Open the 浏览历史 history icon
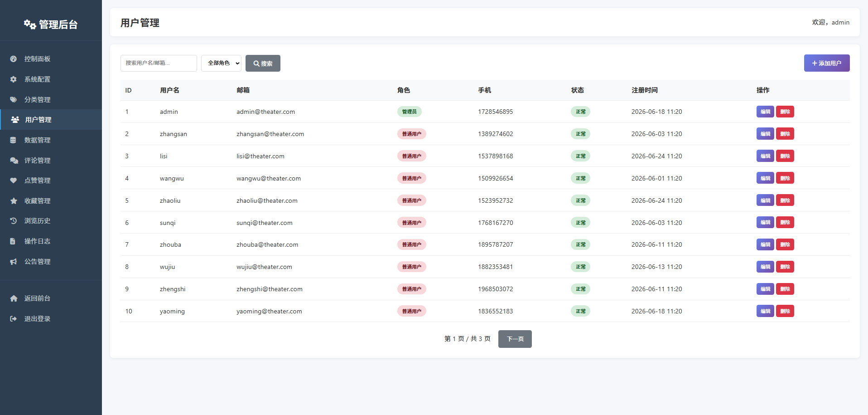 click(14, 221)
